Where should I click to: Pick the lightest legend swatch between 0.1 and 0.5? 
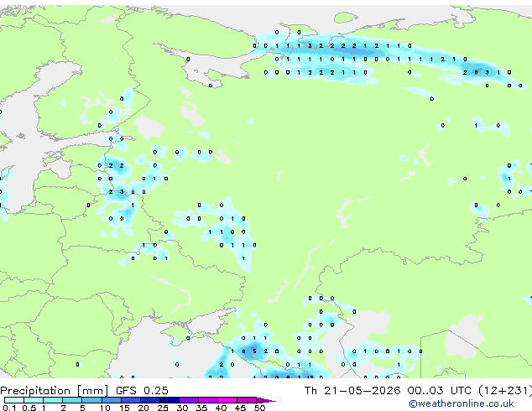(x=14, y=400)
